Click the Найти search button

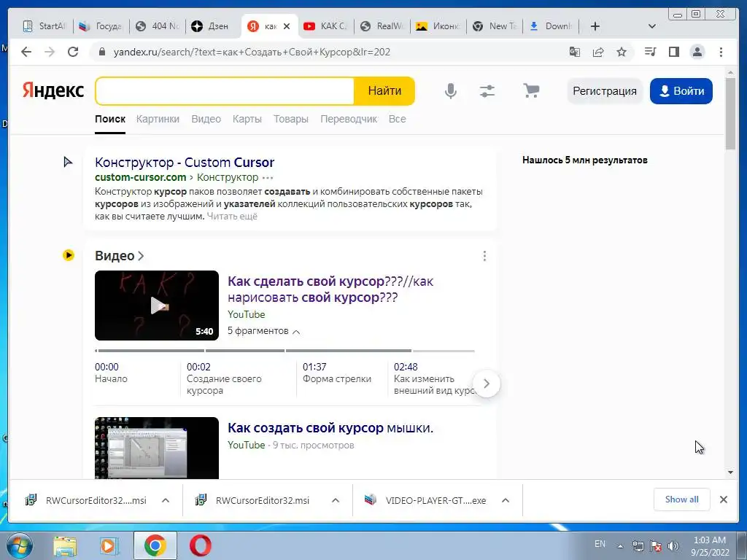[384, 90]
